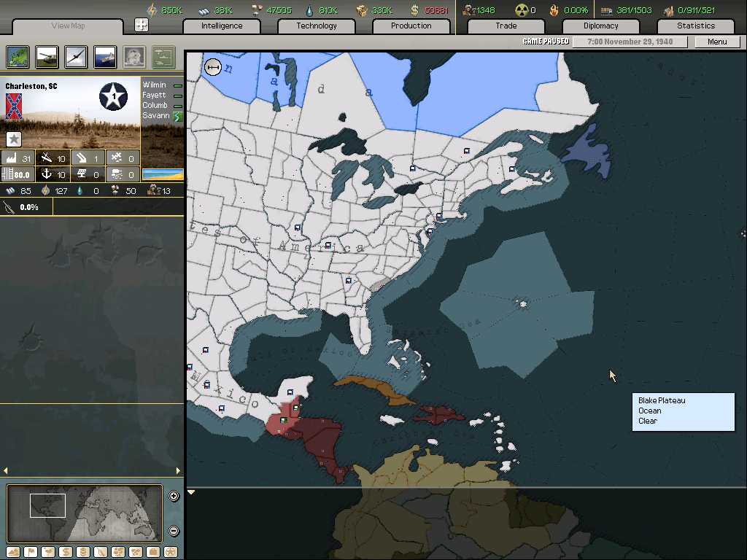Click the oil resource value 810K

(x=328, y=10)
